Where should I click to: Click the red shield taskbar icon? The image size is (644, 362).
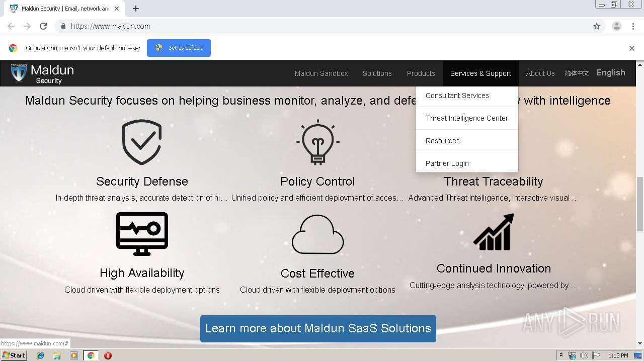point(108,355)
